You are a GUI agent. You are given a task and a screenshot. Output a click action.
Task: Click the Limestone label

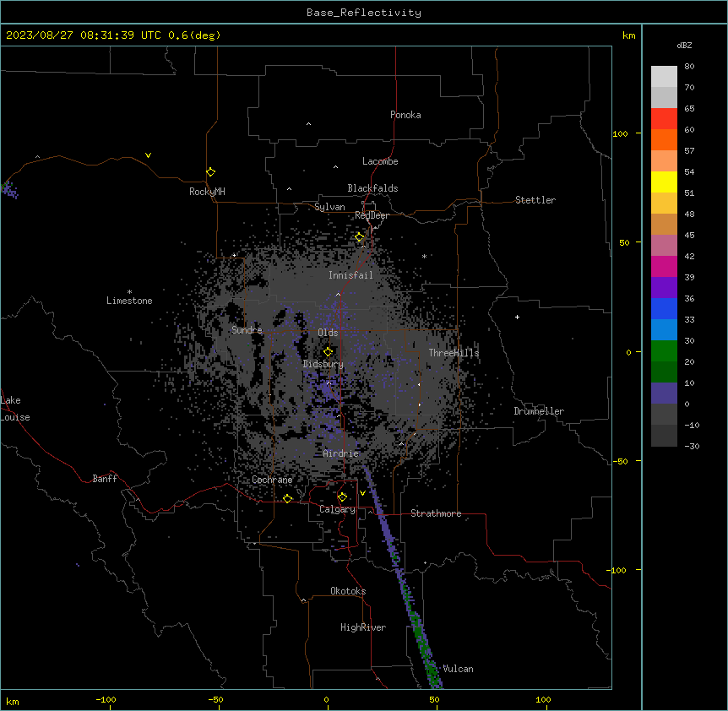click(129, 301)
